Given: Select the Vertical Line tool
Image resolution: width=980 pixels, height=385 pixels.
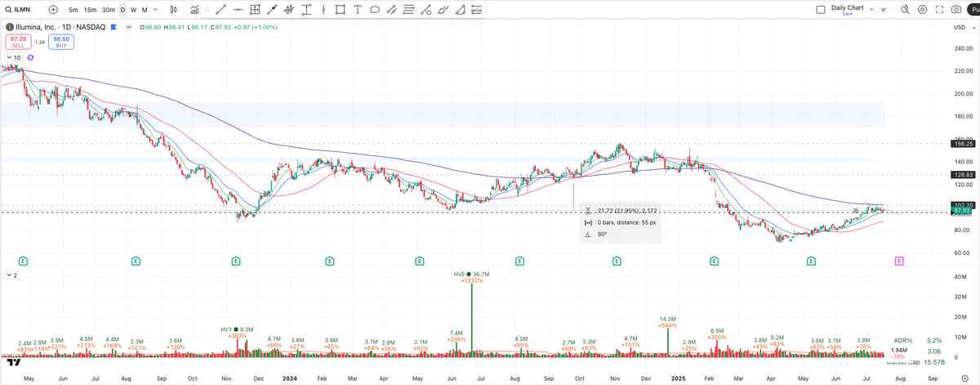Looking at the screenshot, I should 323,10.
